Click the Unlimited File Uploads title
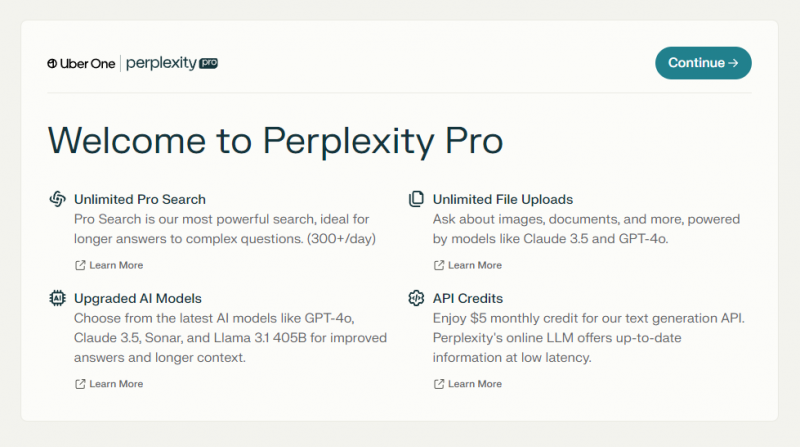This screenshot has width=800, height=447. 503,199
